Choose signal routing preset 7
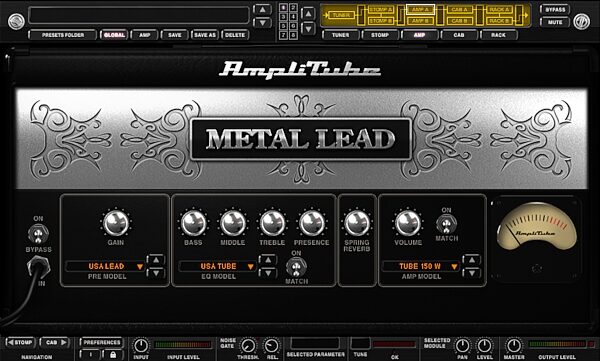This screenshot has height=361, width=600. (283, 35)
